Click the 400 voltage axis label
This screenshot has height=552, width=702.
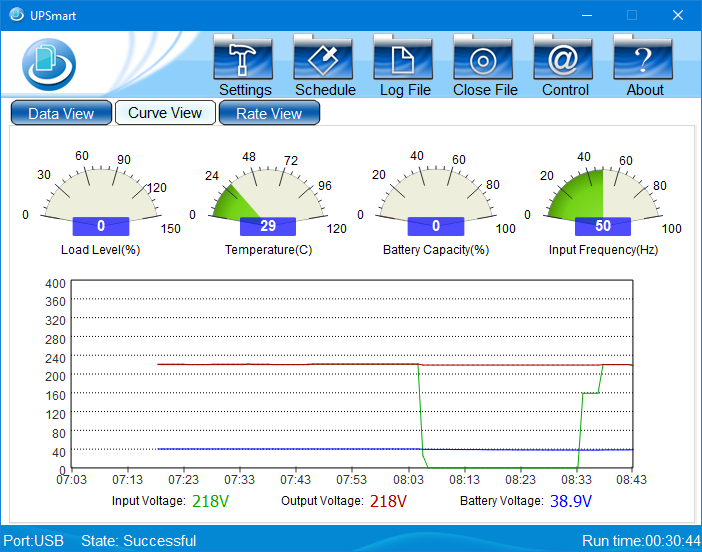[x=56, y=284]
